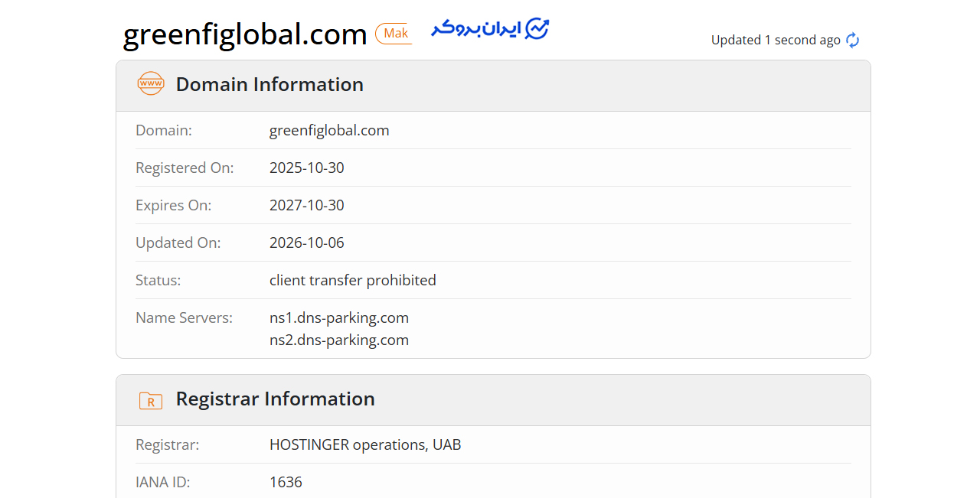Click the Expires On label

pos(174,205)
